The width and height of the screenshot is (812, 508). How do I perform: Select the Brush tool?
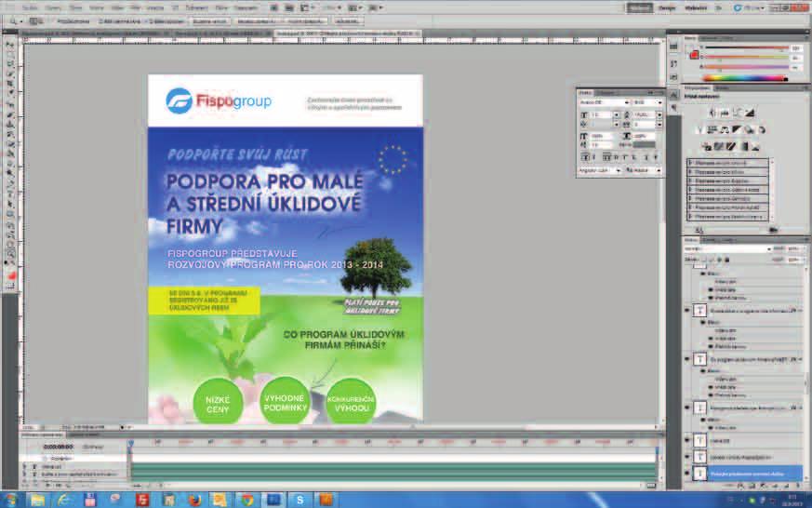point(10,115)
